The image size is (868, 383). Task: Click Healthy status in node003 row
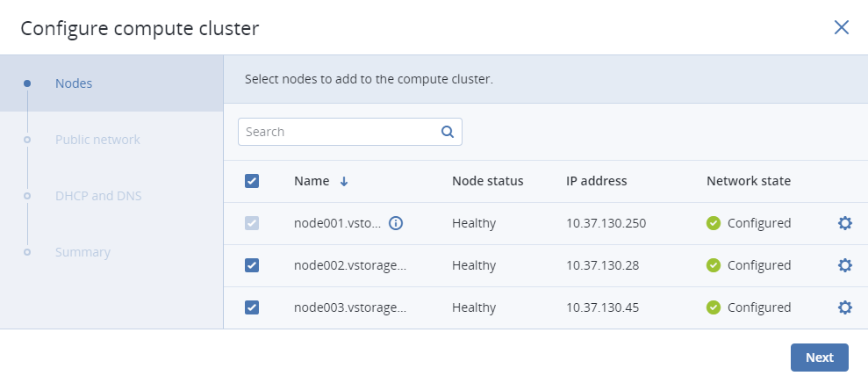click(x=474, y=307)
